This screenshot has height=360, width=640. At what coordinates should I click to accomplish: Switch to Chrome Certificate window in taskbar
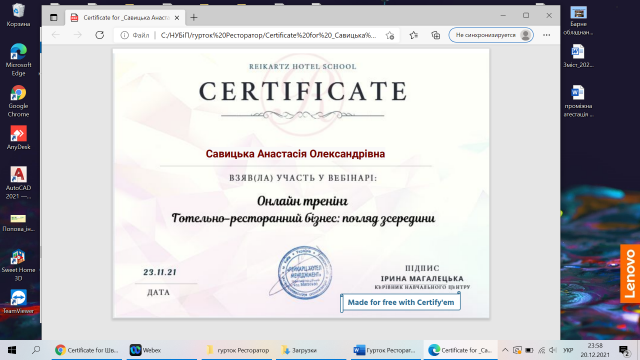pyautogui.click(x=87, y=350)
